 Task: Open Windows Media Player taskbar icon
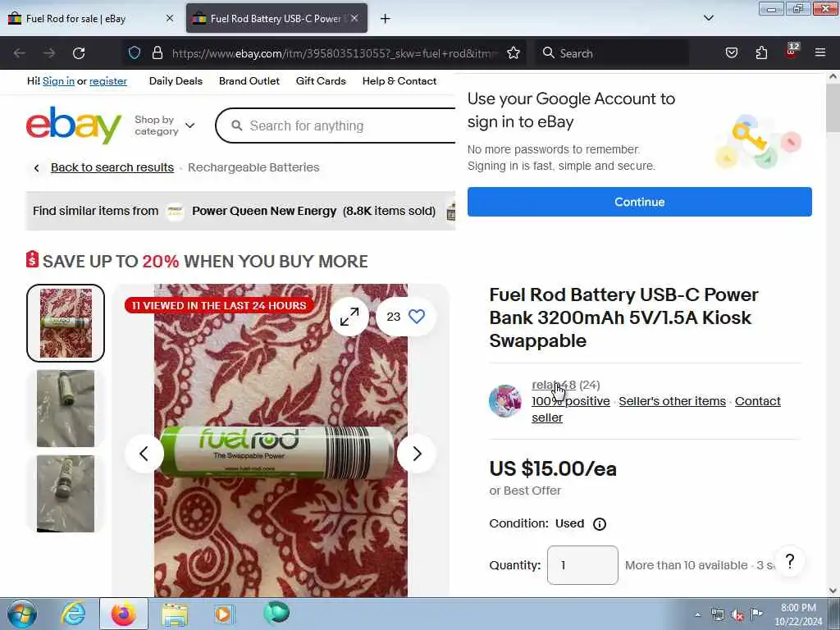[x=223, y=614]
